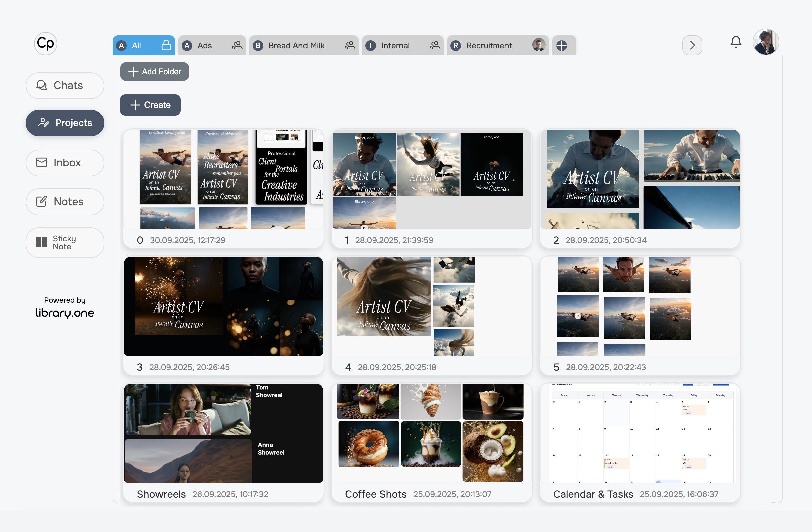This screenshot has height=532, width=812.
Task: Click member avatar on Recruitment tab
Action: tap(538, 45)
